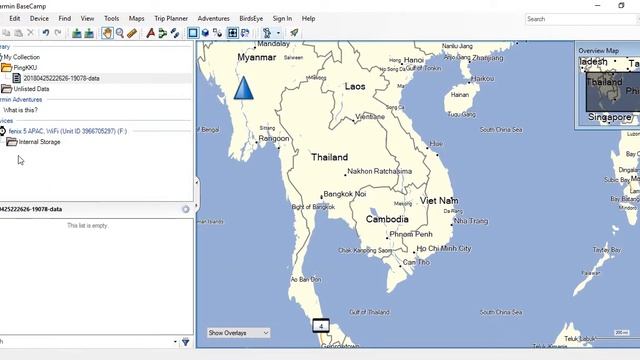Click the Nakhon Ratchasima map label

click(380, 171)
